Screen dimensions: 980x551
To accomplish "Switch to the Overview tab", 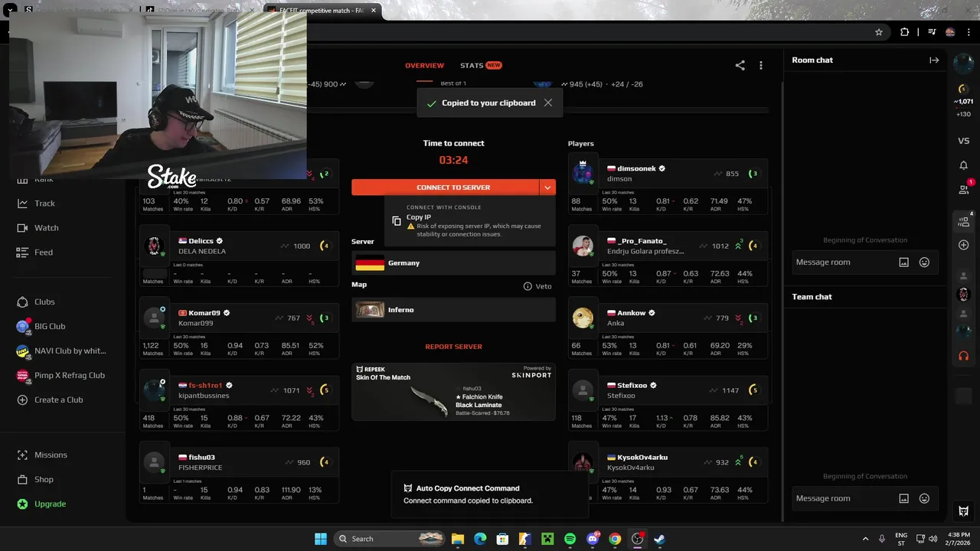I will coord(424,66).
